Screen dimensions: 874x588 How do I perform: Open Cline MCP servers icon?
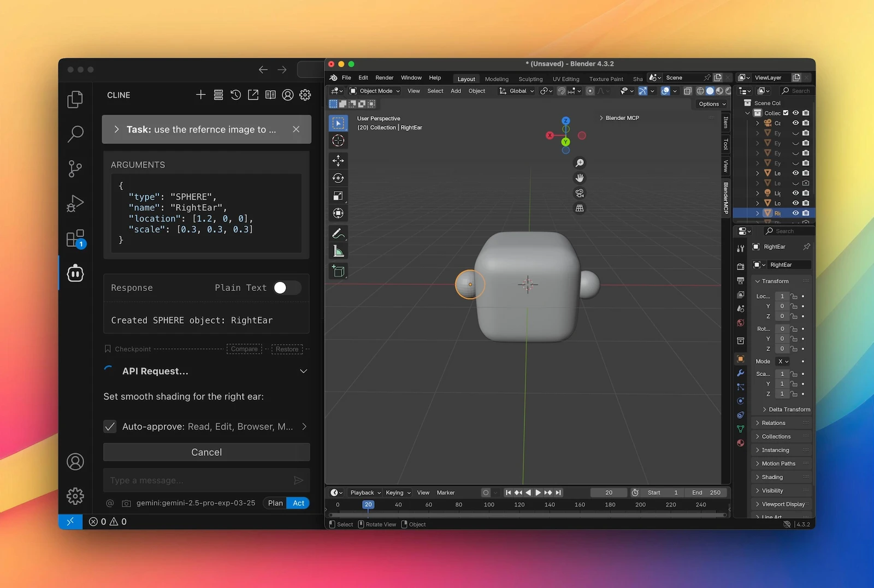coord(218,95)
